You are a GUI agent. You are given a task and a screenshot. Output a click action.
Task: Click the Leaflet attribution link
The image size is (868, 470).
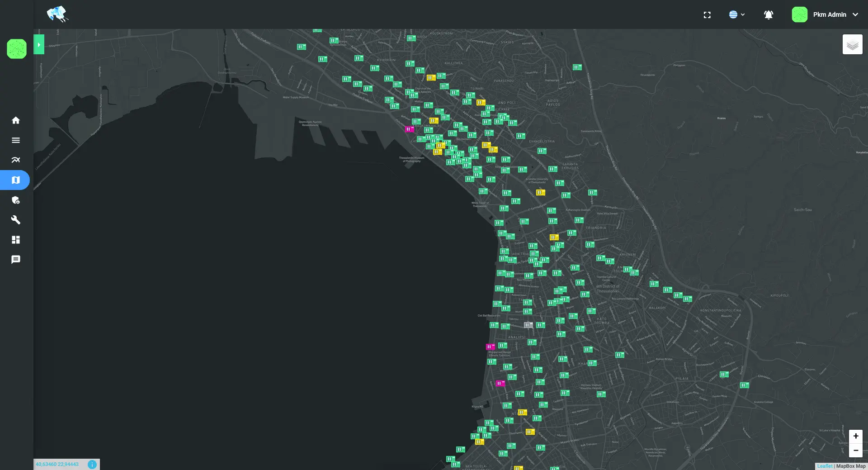[824, 466]
